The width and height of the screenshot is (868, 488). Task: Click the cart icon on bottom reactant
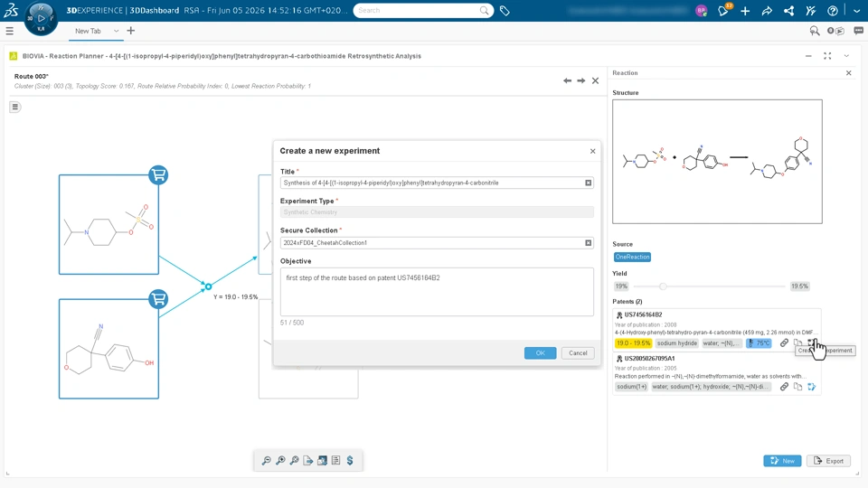pyautogui.click(x=158, y=299)
